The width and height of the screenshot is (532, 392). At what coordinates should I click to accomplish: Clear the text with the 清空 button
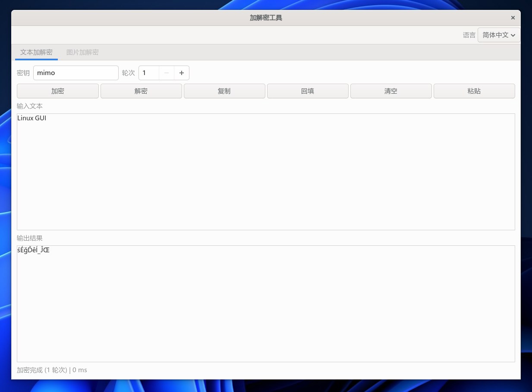pyautogui.click(x=391, y=91)
